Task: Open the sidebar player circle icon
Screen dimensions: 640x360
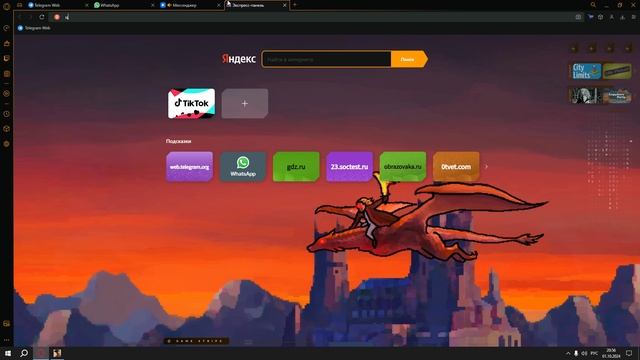Action: click(6, 93)
